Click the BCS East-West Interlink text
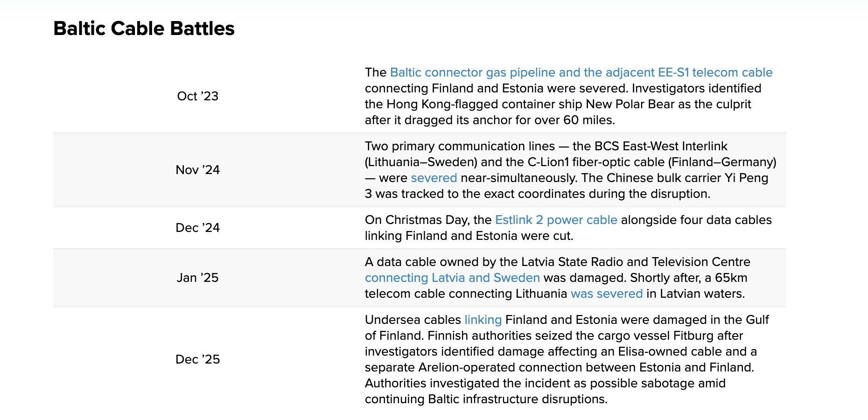 661,146
